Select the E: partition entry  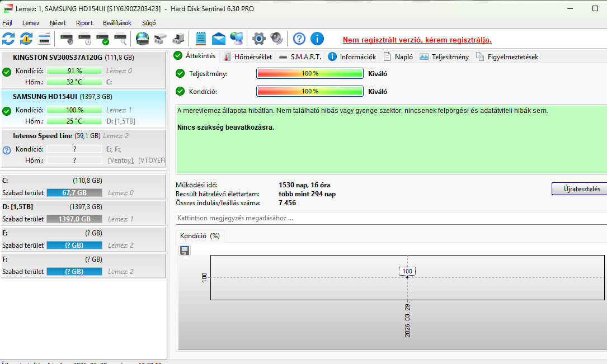click(x=83, y=239)
